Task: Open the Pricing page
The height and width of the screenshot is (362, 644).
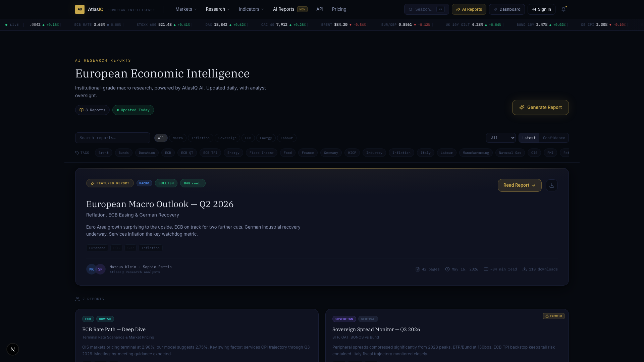Action: (x=339, y=9)
